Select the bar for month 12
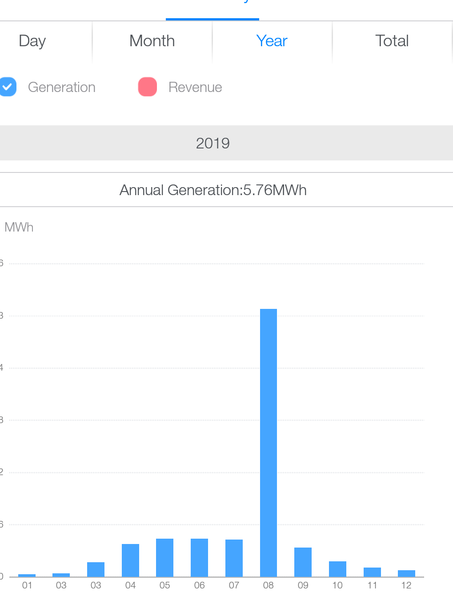453x600 pixels. tap(406, 573)
